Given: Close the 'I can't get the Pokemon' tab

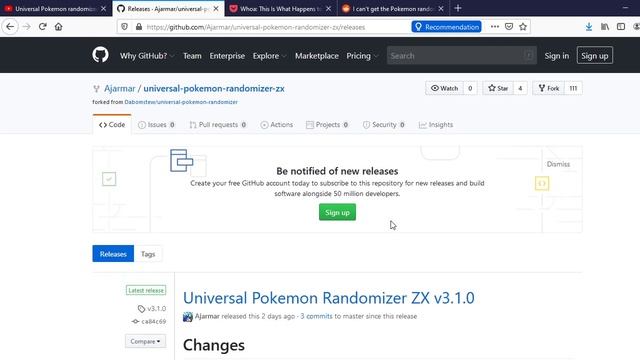Looking at the screenshot, I should (x=441, y=9).
